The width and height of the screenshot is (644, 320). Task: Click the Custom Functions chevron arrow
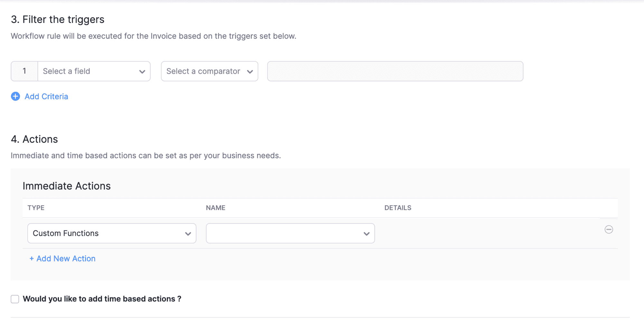(x=188, y=234)
